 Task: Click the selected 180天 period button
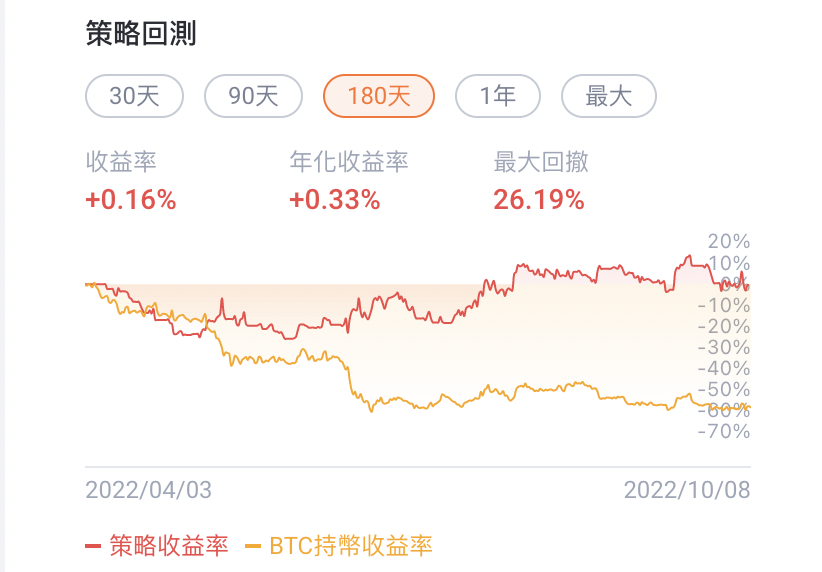[x=379, y=96]
